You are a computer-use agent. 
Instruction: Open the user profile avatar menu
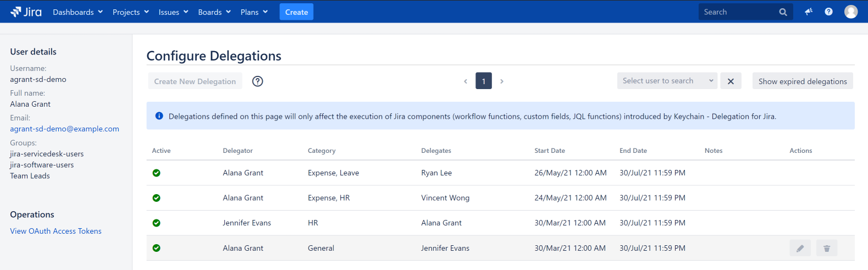tap(850, 12)
